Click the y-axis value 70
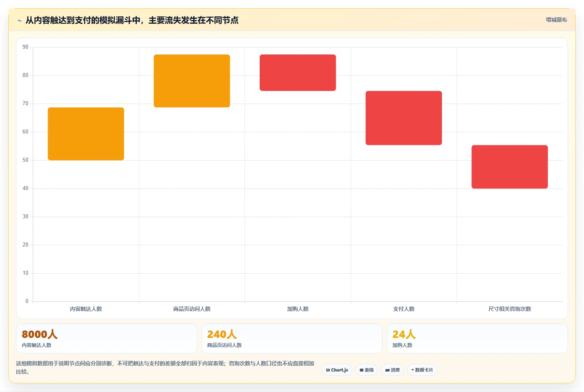This screenshot has height=392, width=584. 25,104
